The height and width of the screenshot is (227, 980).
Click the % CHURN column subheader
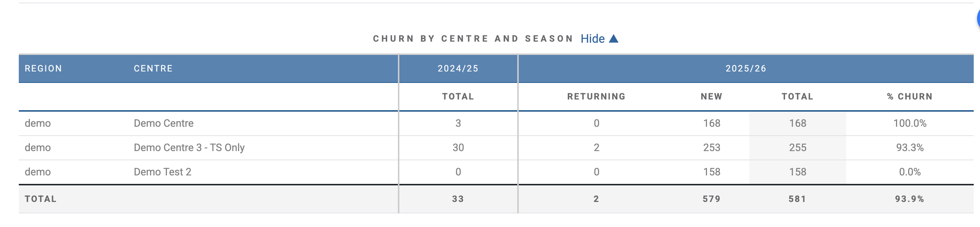tap(910, 97)
